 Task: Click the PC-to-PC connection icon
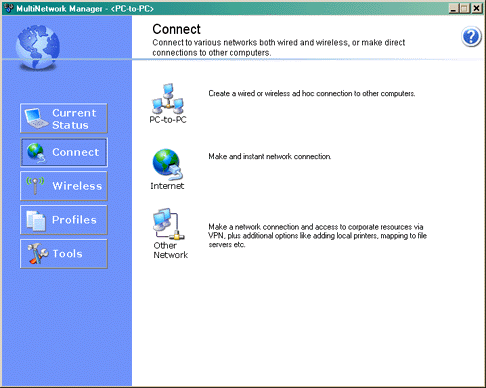(168, 99)
